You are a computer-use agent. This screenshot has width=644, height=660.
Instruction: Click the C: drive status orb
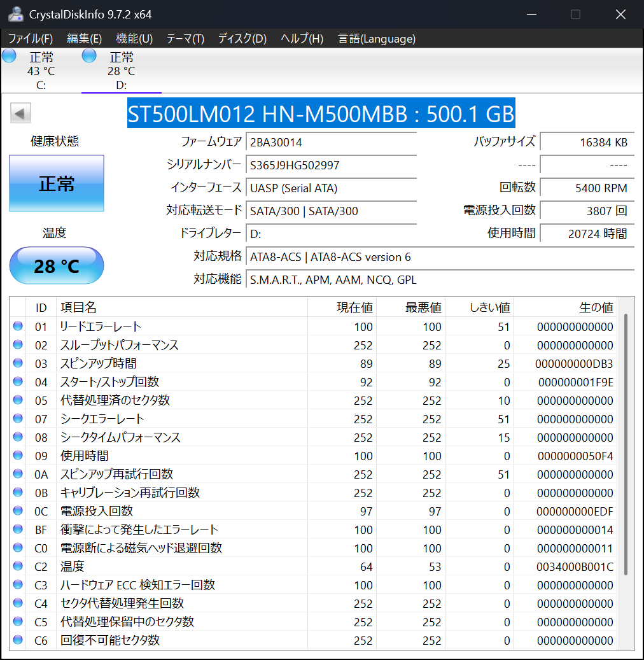[x=9, y=56]
